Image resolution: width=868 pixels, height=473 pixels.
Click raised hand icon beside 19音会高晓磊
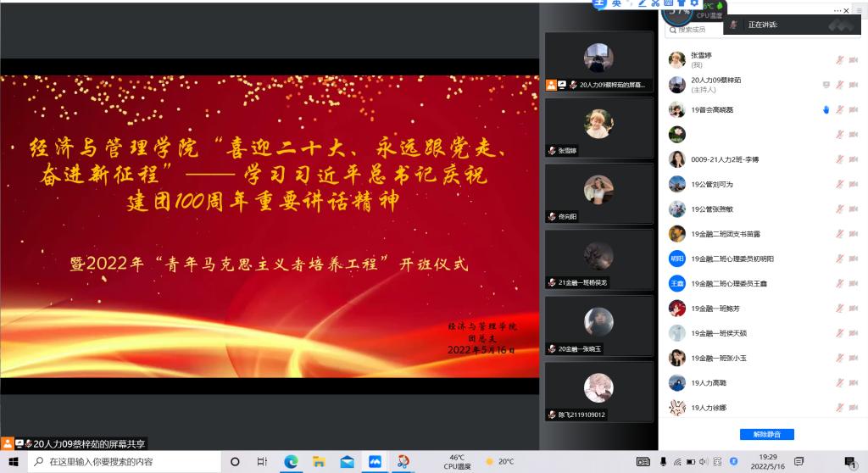point(826,109)
